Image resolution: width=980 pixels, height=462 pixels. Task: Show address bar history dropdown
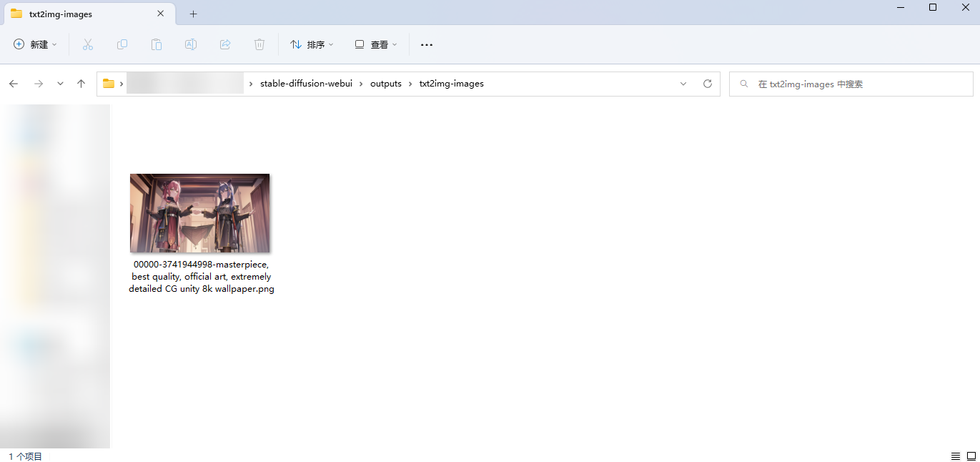tap(683, 84)
